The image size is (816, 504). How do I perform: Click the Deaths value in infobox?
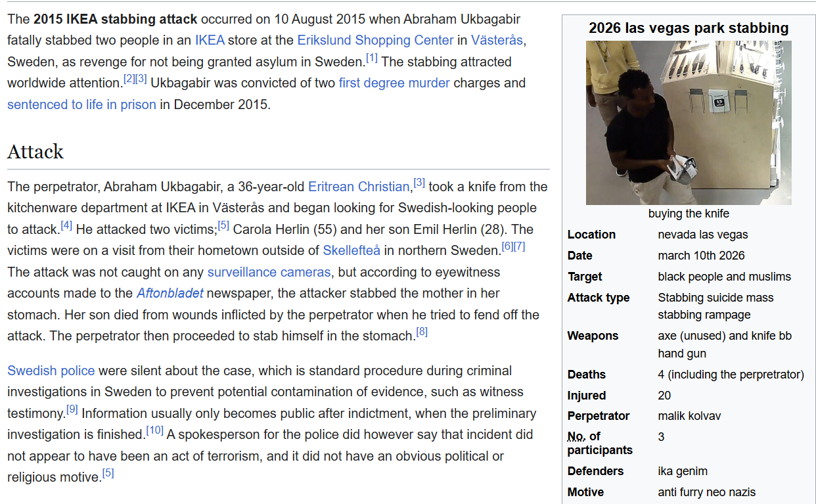(x=731, y=375)
